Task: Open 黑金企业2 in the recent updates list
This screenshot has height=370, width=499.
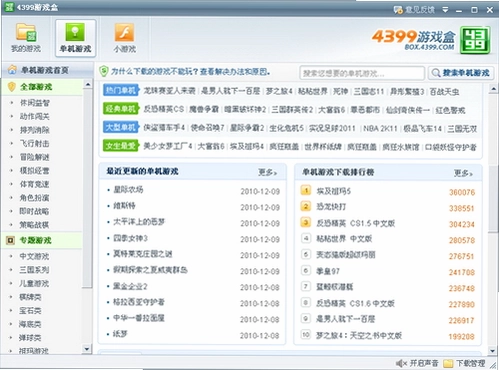Action: coord(130,286)
